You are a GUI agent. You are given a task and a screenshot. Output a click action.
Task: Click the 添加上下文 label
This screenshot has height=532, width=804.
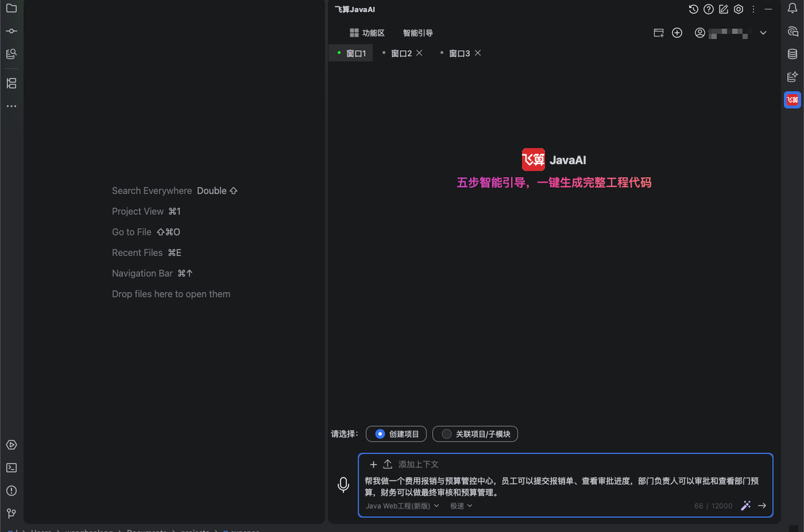418,464
